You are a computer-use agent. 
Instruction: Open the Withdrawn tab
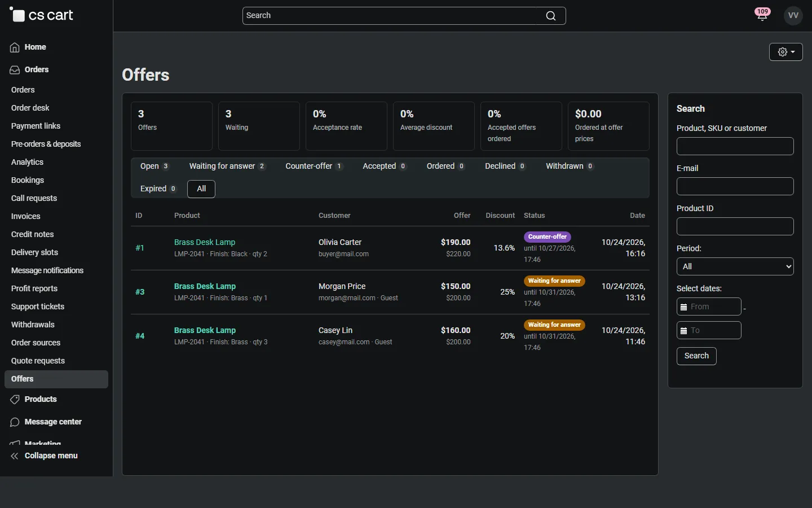[570, 166]
